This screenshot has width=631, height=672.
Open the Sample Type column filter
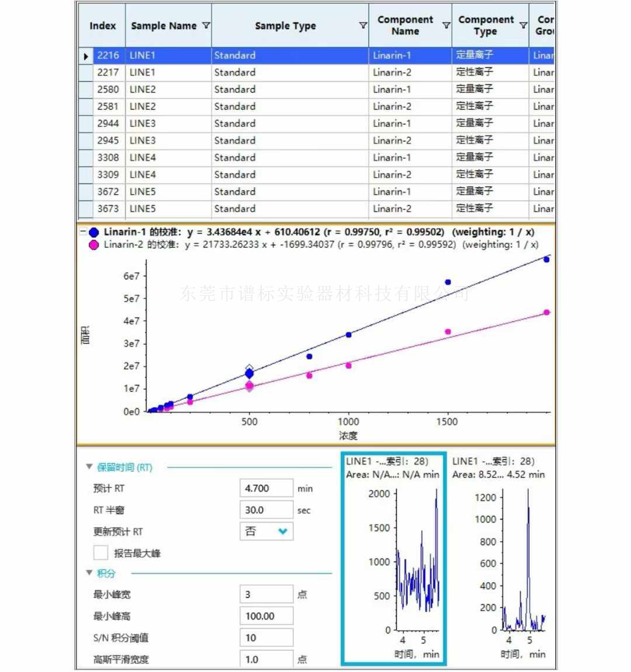coord(363,26)
